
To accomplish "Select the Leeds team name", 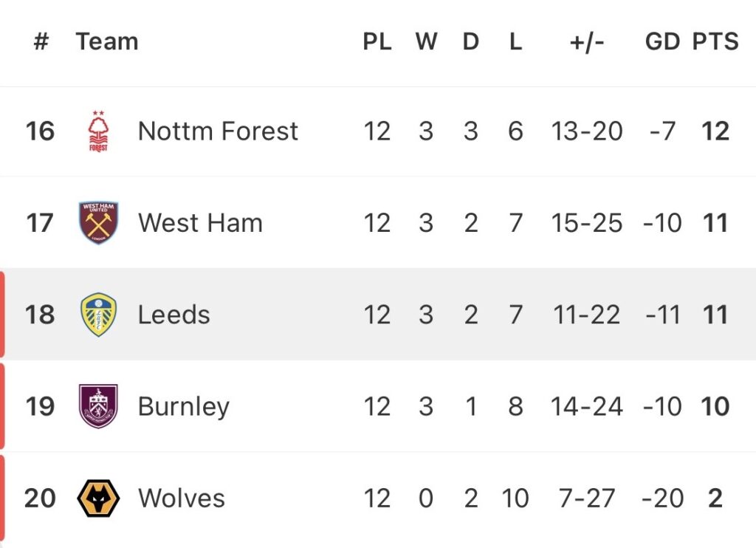I will pos(173,315).
